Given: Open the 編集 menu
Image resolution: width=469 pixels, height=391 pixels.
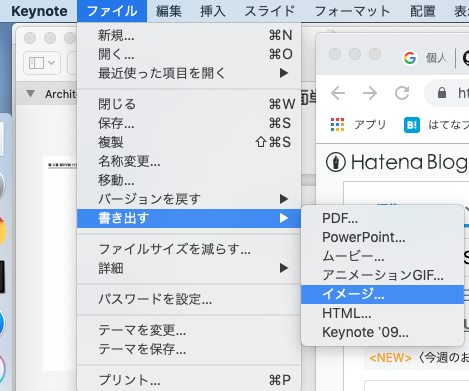Looking at the screenshot, I should (169, 11).
